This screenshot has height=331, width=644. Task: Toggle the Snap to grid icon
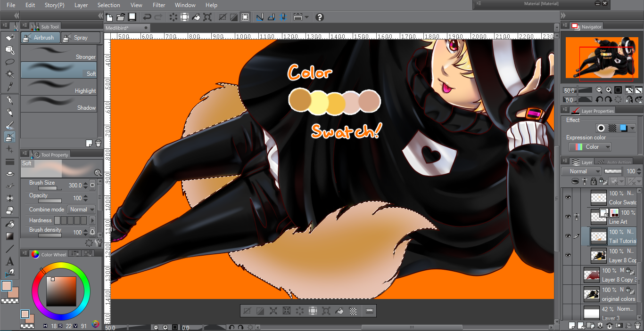pyautogui.click(x=282, y=17)
